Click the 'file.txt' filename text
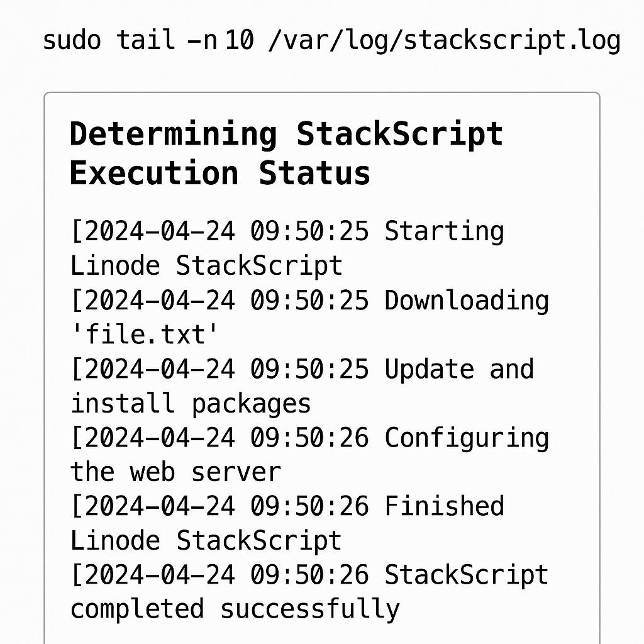The width and height of the screenshot is (644, 644). 144,334
